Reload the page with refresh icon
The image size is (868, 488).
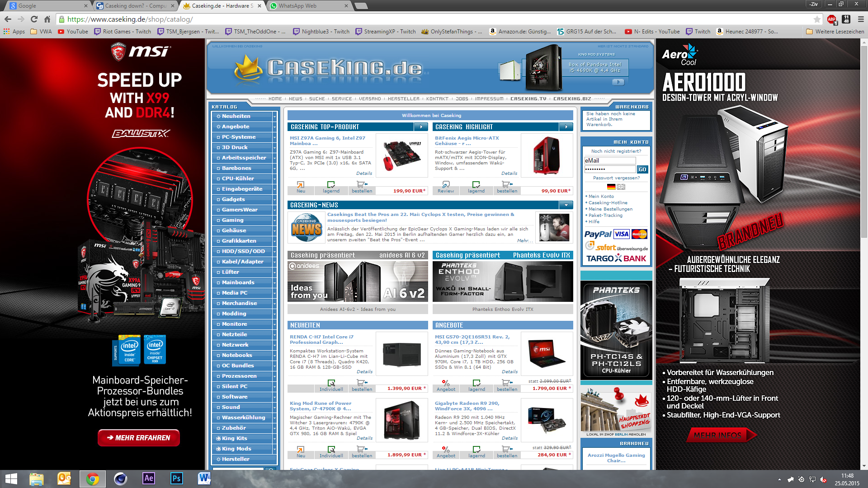34,19
